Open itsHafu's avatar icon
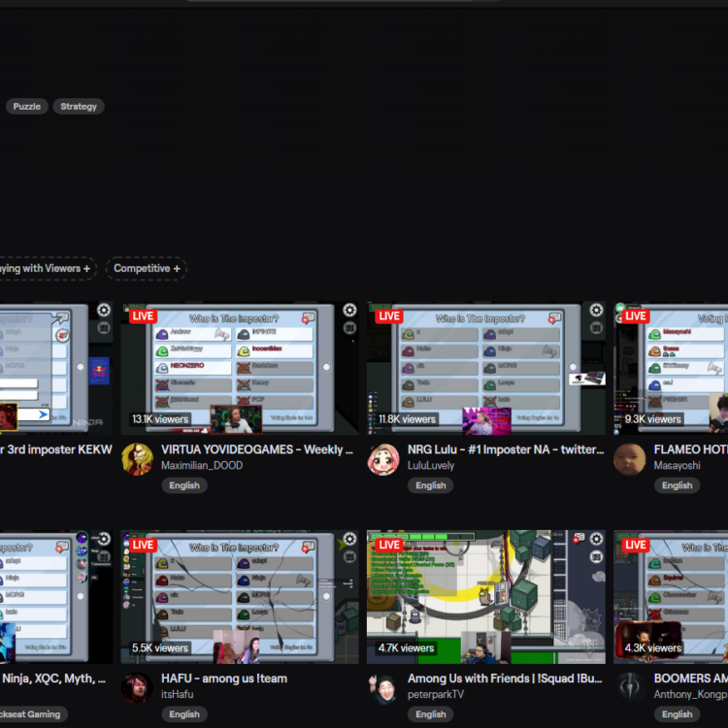Viewport: 728px width, 728px height. coord(137,687)
